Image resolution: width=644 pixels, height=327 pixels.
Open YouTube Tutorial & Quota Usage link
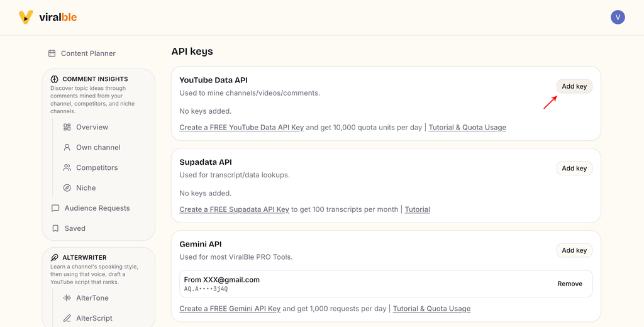click(x=467, y=128)
